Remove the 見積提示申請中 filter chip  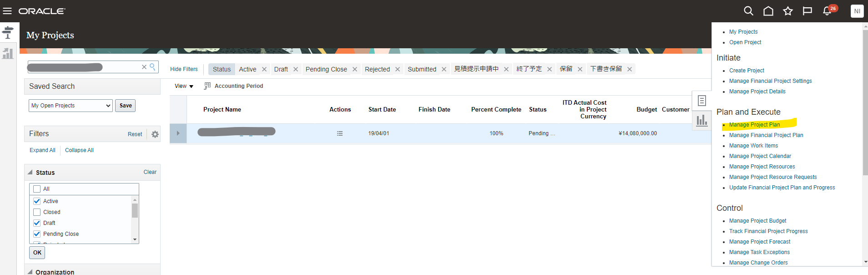(x=506, y=69)
